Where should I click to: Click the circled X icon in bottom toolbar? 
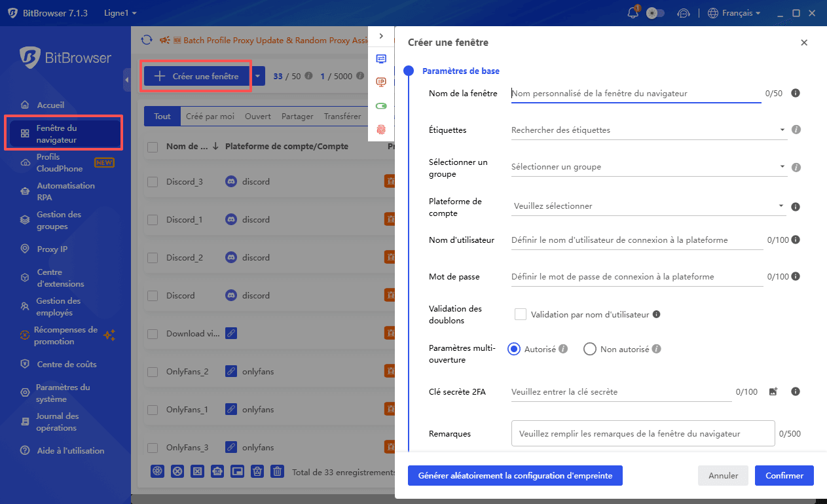click(x=177, y=471)
